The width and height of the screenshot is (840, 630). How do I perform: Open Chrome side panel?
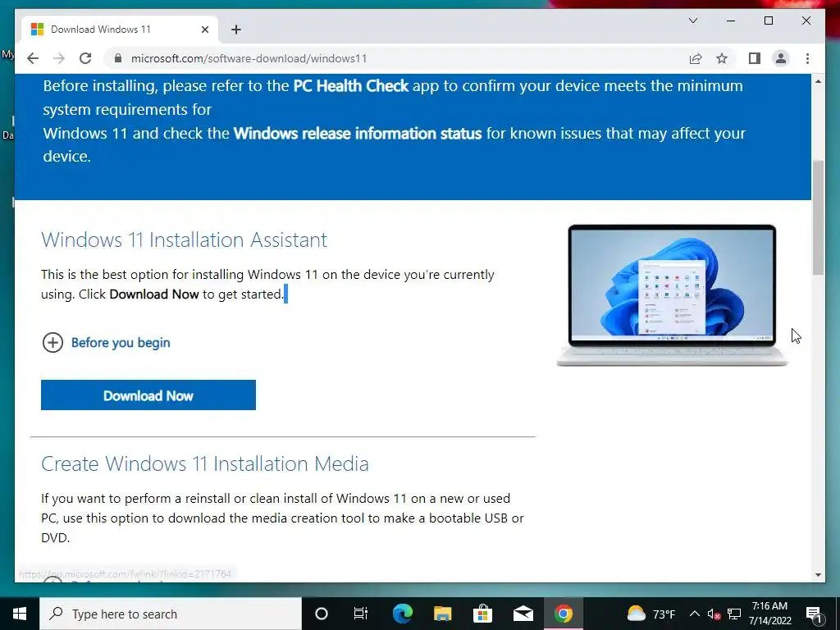[755, 58]
